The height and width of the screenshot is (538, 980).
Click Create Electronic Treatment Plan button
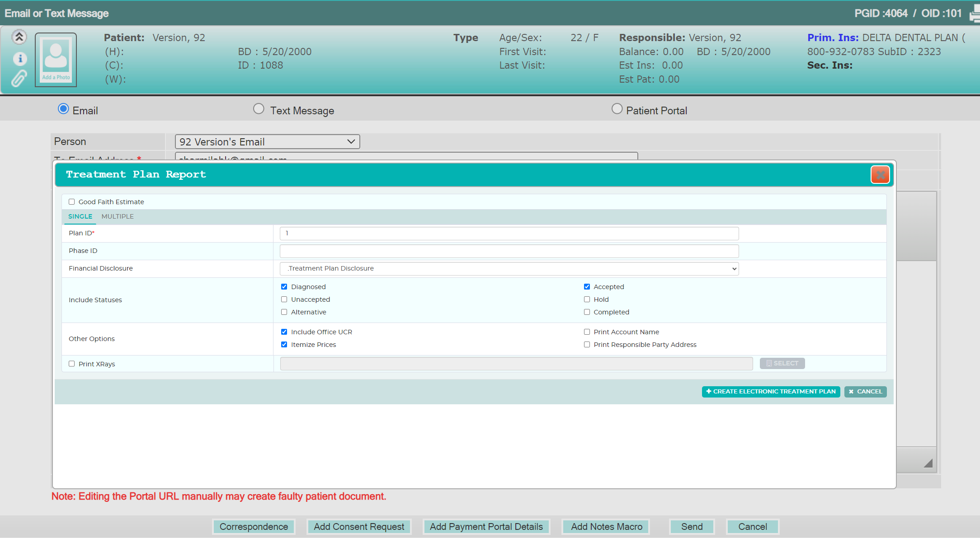click(x=771, y=392)
